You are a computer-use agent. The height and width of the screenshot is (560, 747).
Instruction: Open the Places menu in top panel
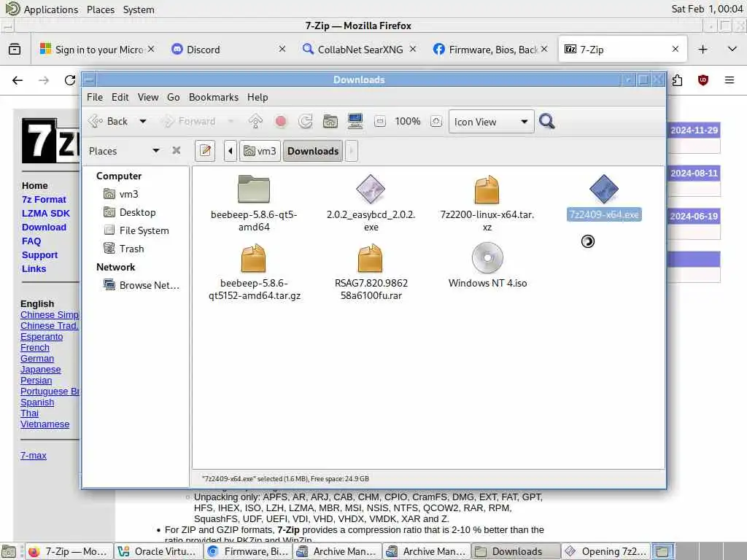tap(101, 9)
